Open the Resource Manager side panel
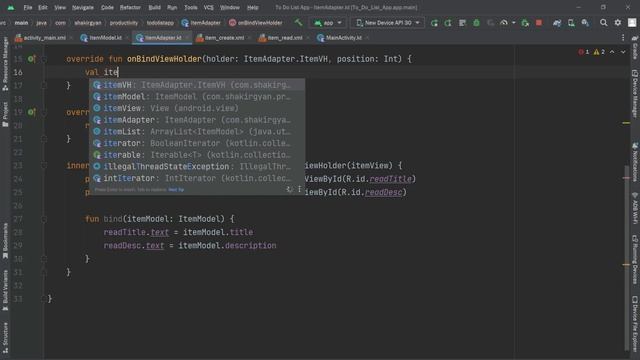The height and width of the screenshot is (360, 640). [5, 64]
